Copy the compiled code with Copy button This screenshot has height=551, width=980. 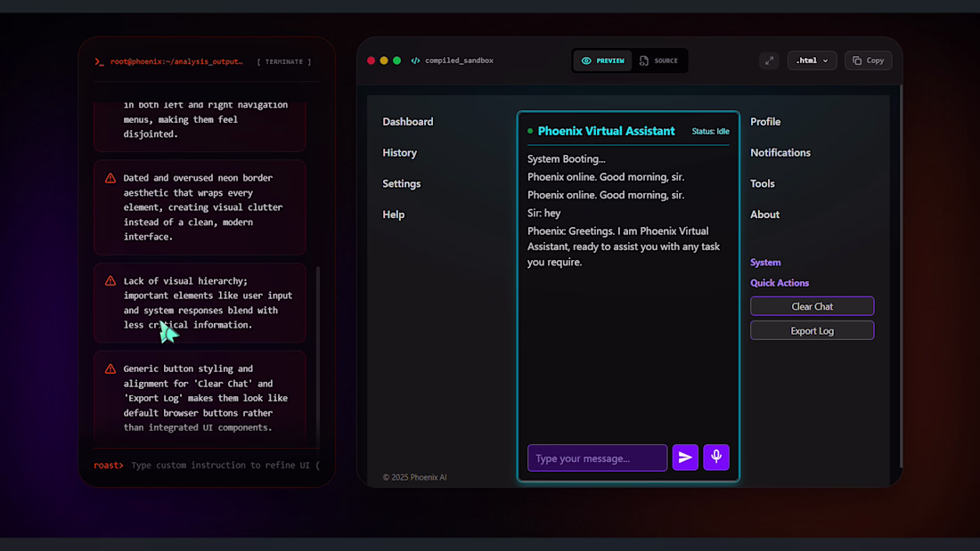point(868,61)
